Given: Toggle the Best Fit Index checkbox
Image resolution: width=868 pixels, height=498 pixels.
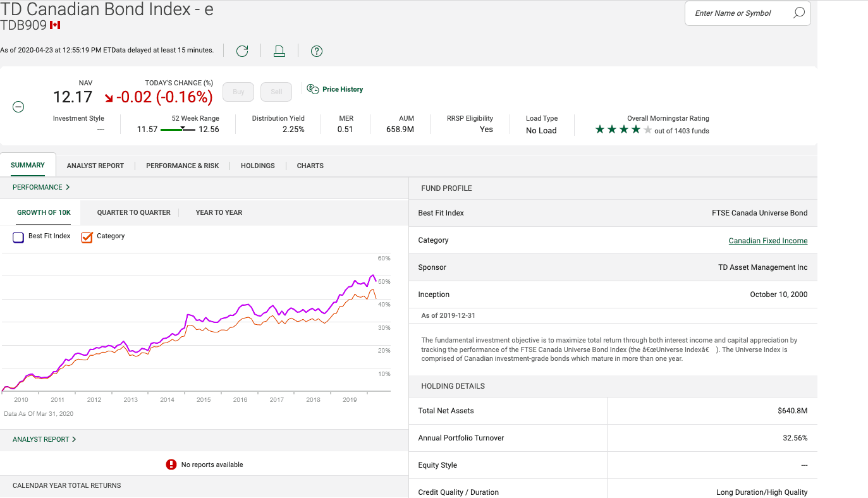Looking at the screenshot, I should 18,238.
